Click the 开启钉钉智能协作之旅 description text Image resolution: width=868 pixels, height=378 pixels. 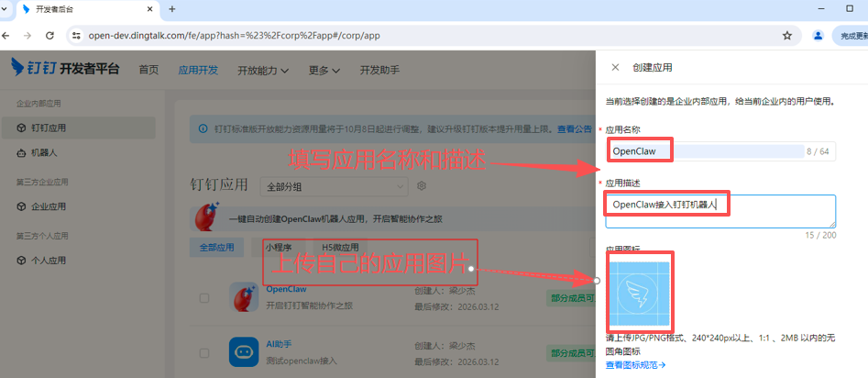(x=310, y=306)
